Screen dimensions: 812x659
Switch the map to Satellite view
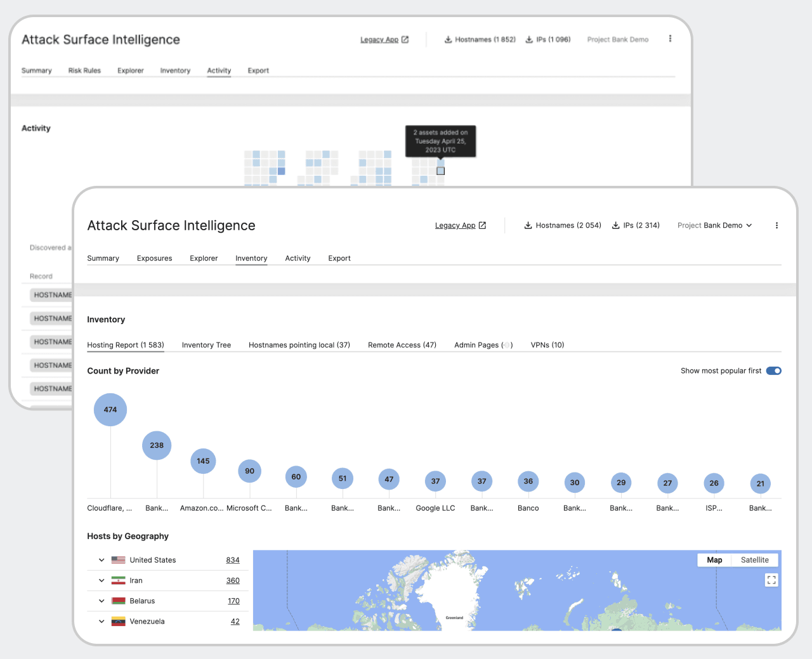(x=754, y=559)
